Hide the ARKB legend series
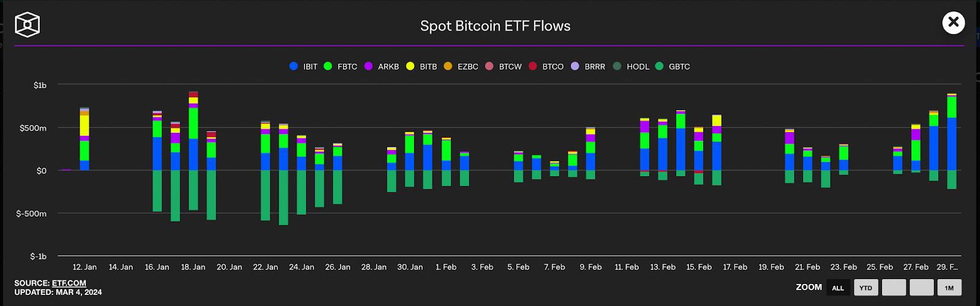Image resolution: width=980 pixels, height=306 pixels. coord(382,66)
